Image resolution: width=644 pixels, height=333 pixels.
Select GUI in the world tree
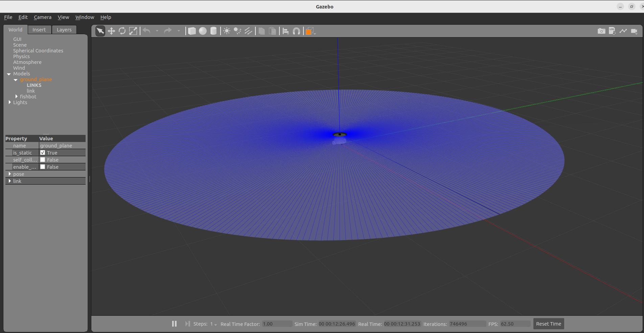[x=17, y=39]
